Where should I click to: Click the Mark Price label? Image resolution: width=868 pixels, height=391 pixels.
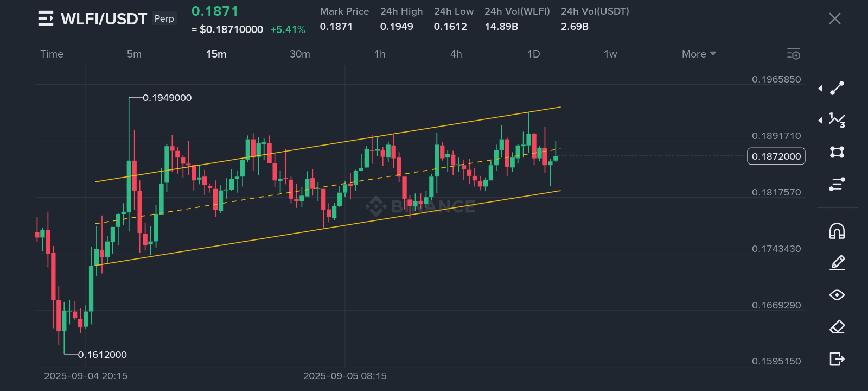pos(344,11)
